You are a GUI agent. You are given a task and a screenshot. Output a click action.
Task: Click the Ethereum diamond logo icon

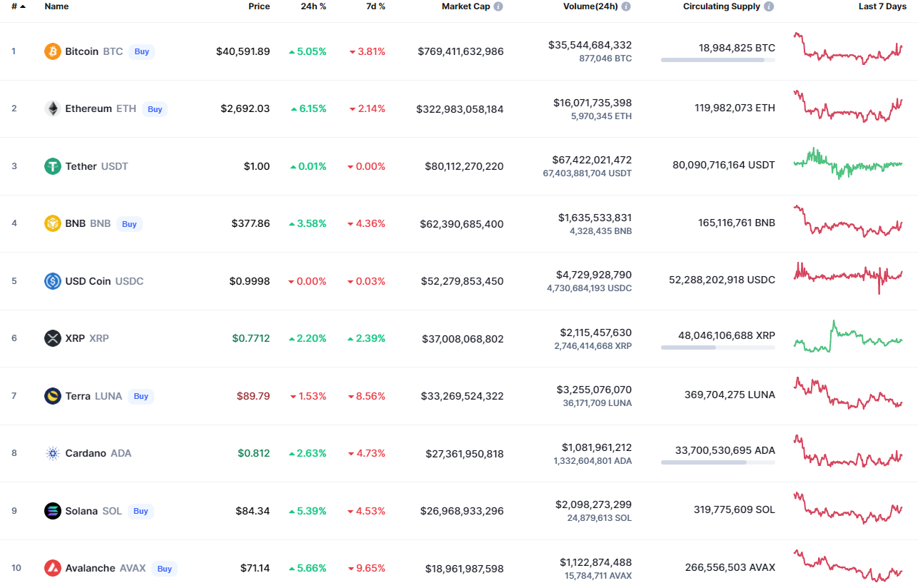(53, 108)
